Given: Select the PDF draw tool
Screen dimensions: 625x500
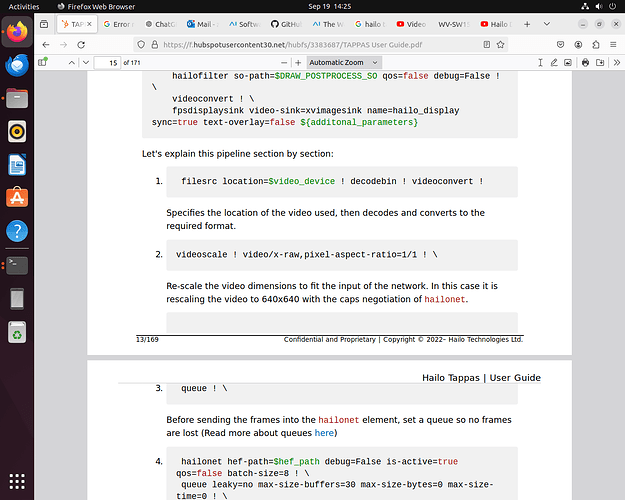Looking at the screenshot, I should coord(554,63).
